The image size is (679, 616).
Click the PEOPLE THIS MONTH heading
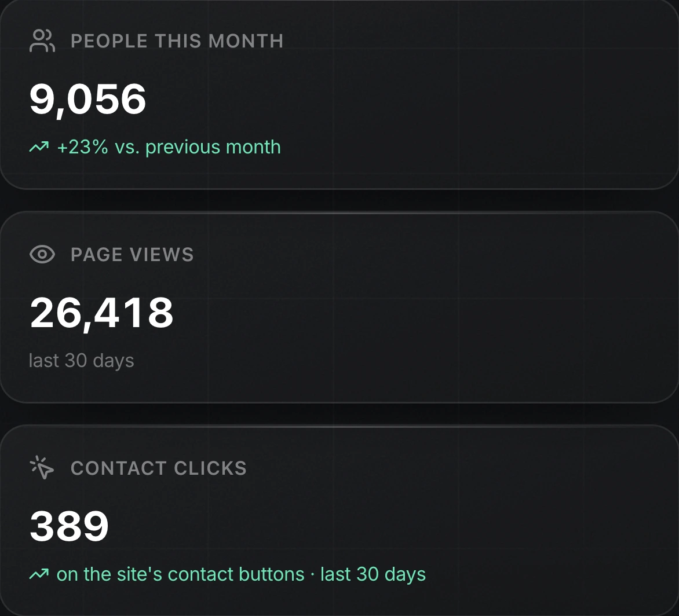tap(177, 41)
